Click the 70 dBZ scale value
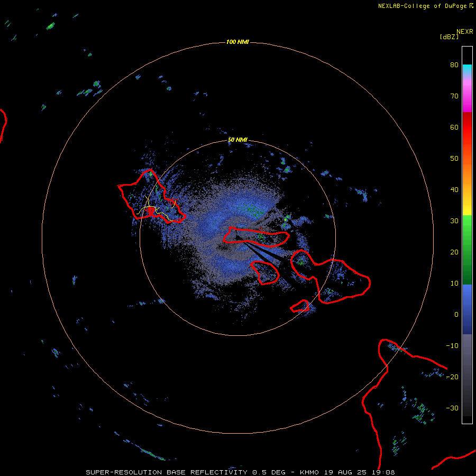The width and height of the screenshot is (476, 476). (454, 96)
